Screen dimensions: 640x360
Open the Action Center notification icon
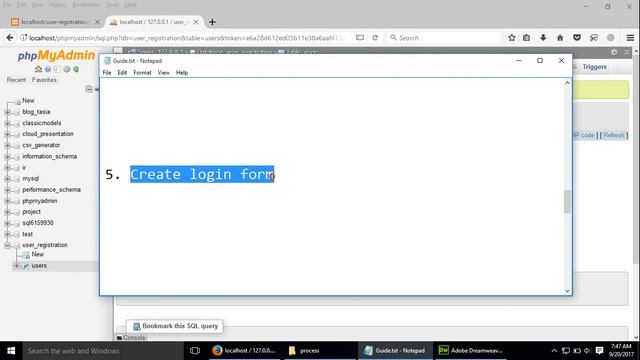coord(599,351)
